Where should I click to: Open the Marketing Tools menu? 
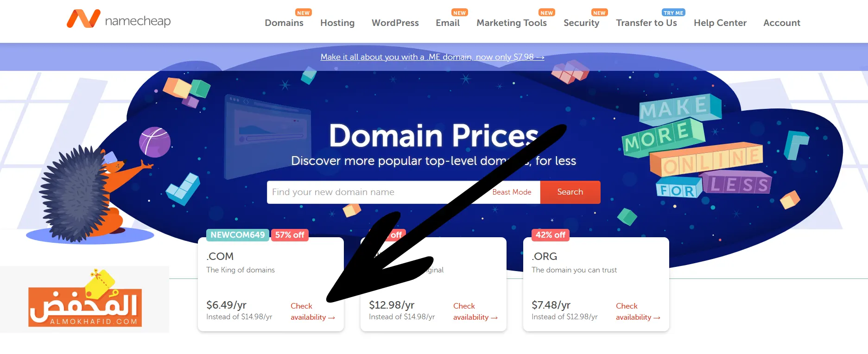point(512,23)
